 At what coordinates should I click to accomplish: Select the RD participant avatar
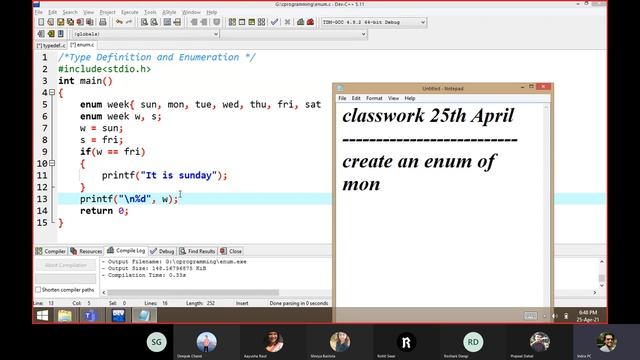(473, 342)
